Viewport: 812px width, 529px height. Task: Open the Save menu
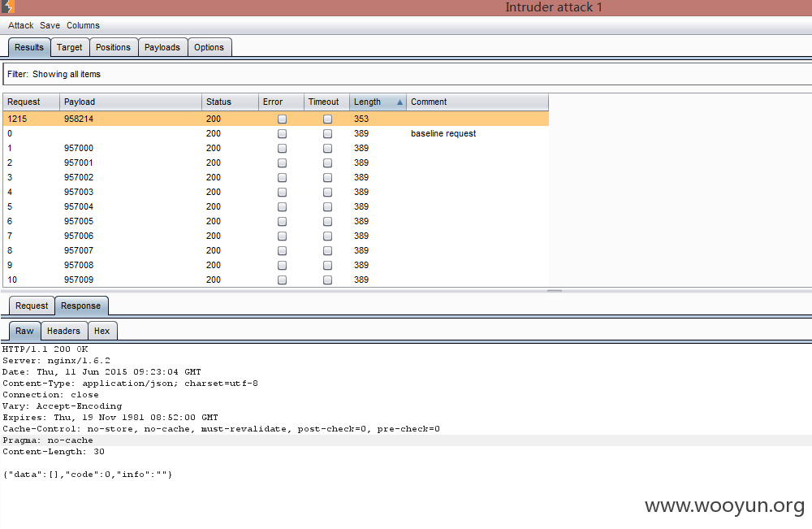point(50,25)
